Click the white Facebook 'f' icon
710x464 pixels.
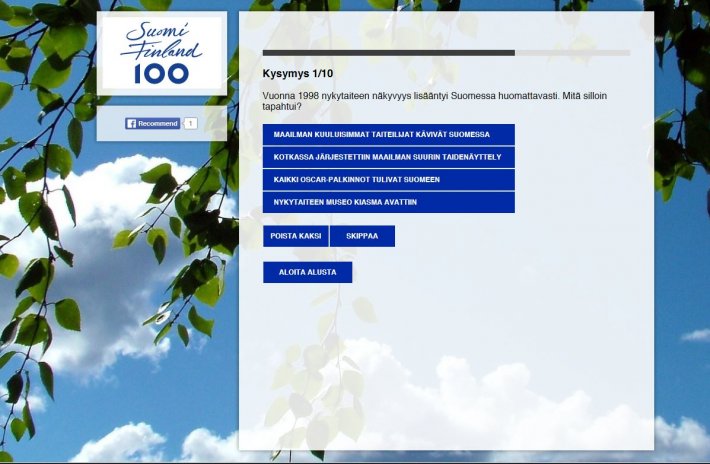[131, 123]
